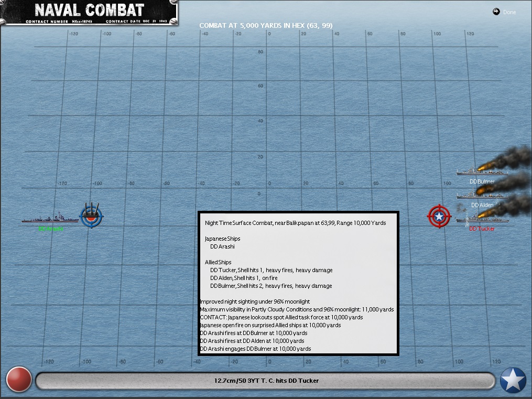The height and width of the screenshot is (399, 532).
Task: Click the improved night sighting line
Action: tap(255, 301)
